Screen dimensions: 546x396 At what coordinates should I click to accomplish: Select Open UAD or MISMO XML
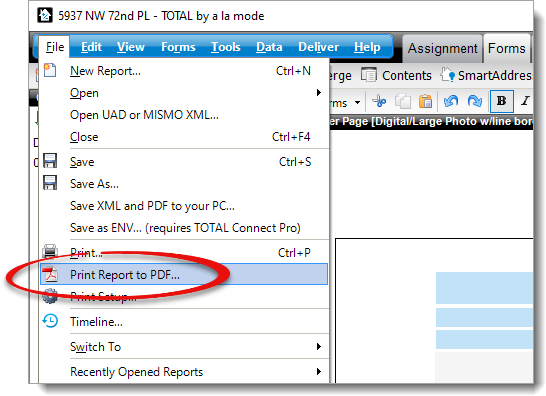184,115
